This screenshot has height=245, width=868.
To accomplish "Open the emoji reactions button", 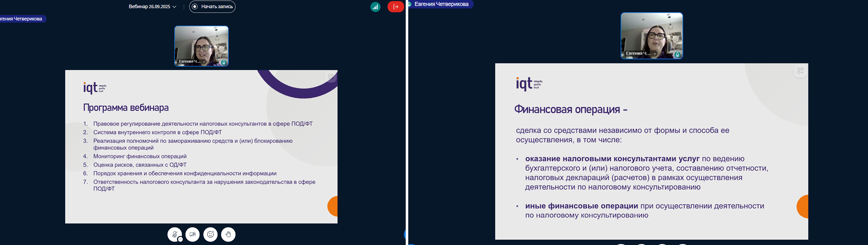I will click(x=210, y=234).
